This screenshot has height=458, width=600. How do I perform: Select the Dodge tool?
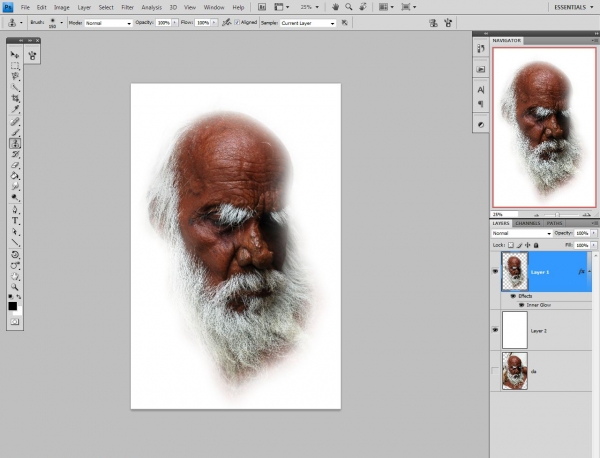[x=15, y=197]
